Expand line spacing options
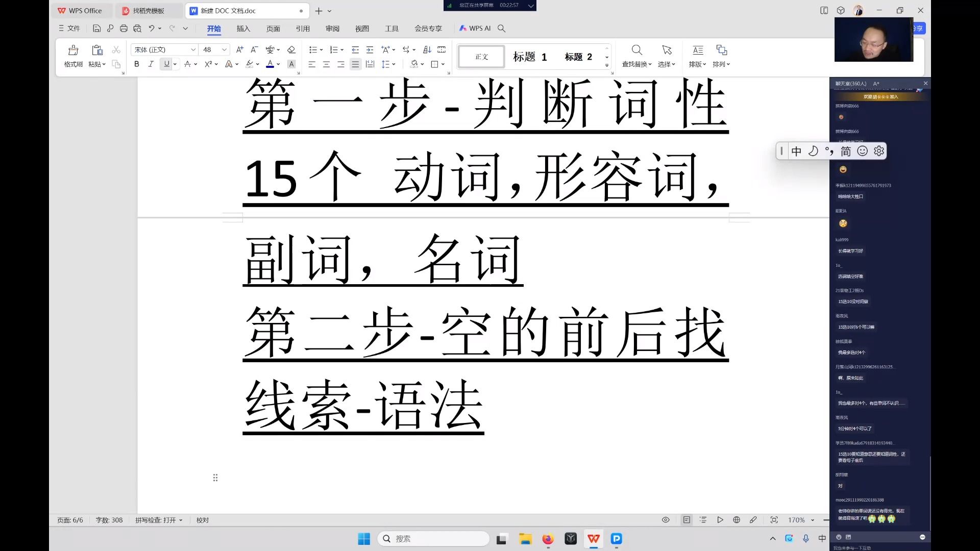The image size is (980, 551). click(x=394, y=64)
